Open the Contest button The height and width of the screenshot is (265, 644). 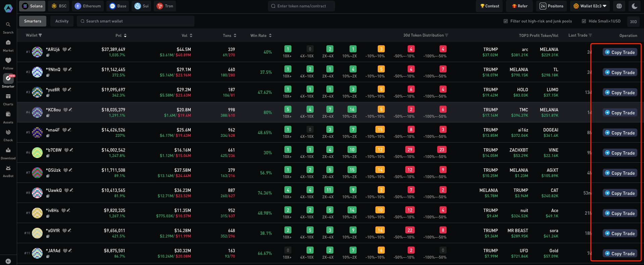point(490,6)
